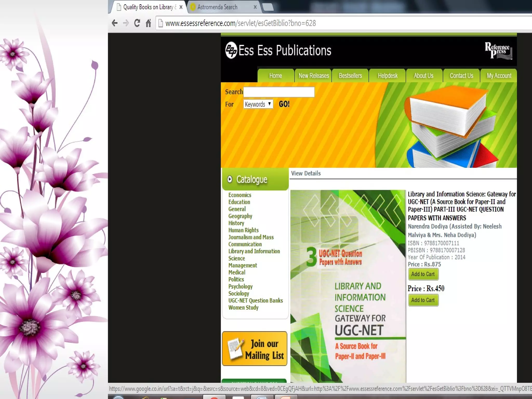Open the Economics category

240,195
